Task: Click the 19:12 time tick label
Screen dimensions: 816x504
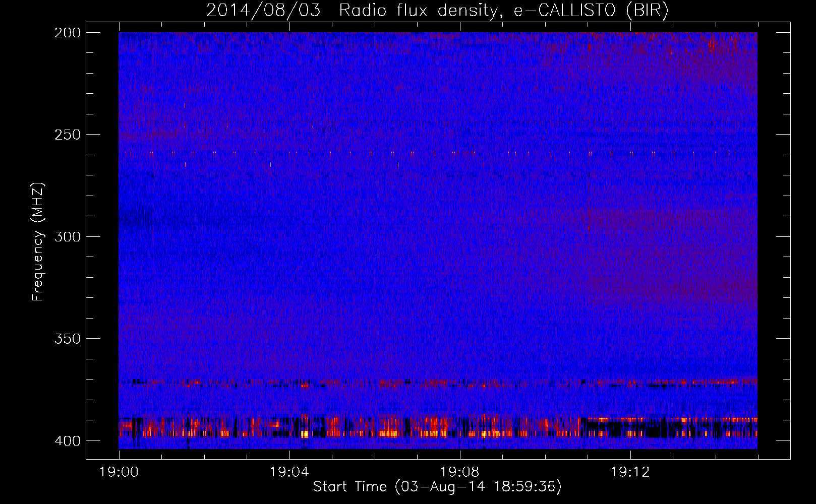Action: click(630, 472)
